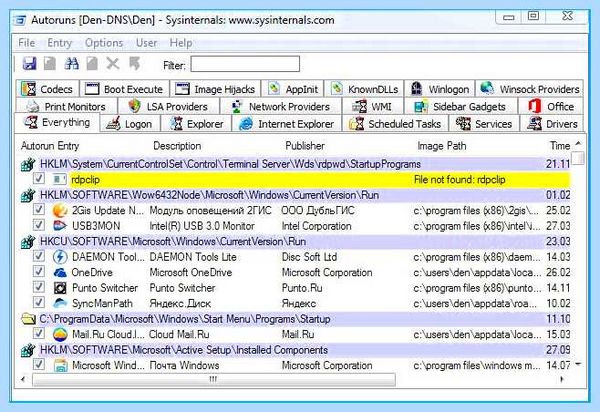Open the Drivers tab
Viewport: 600px width, 412px height.
[552, 124]
